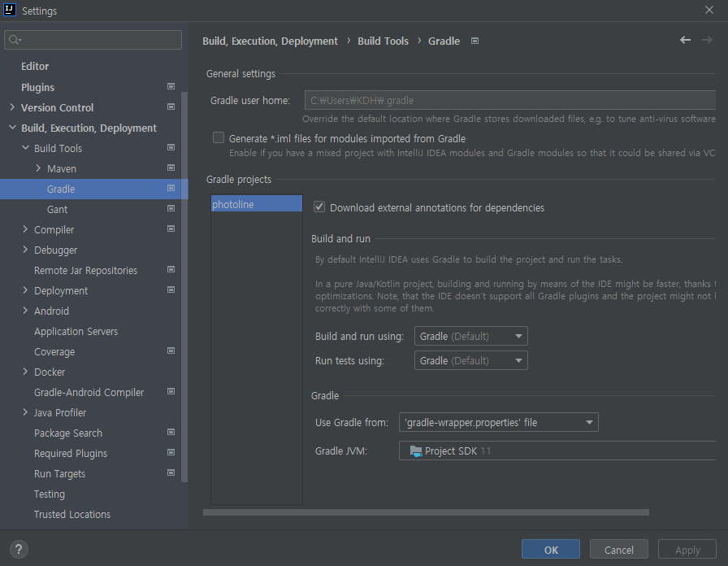Expand the Deployment tree node
This screenshot has height=566, width=728.
(x=25, y=290)
